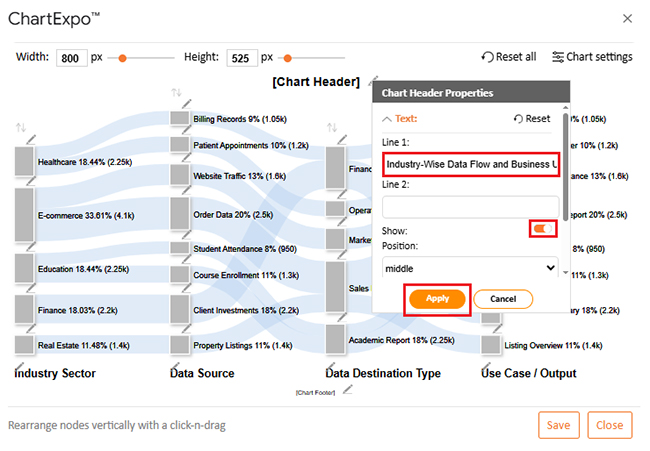This screenshot has width=650, height=451.
Task: Open the Position dropdown set to middle
Action: tap(470, 268)
